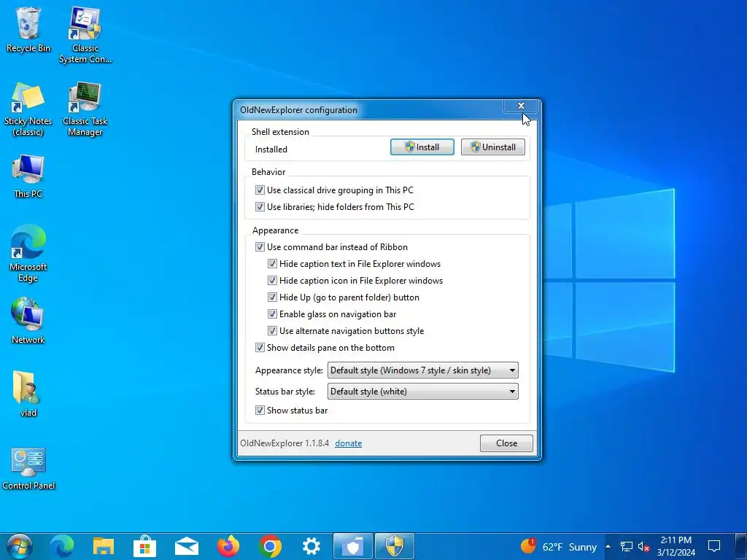
Task: Click the Install shell extension button
Action: pyautogui.click(x=422, y=147)
